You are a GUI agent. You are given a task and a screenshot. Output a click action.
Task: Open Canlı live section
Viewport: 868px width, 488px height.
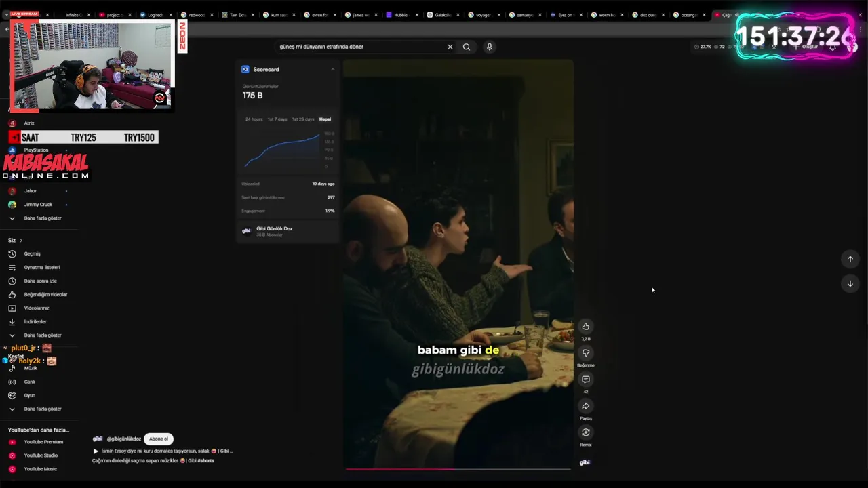29,382
